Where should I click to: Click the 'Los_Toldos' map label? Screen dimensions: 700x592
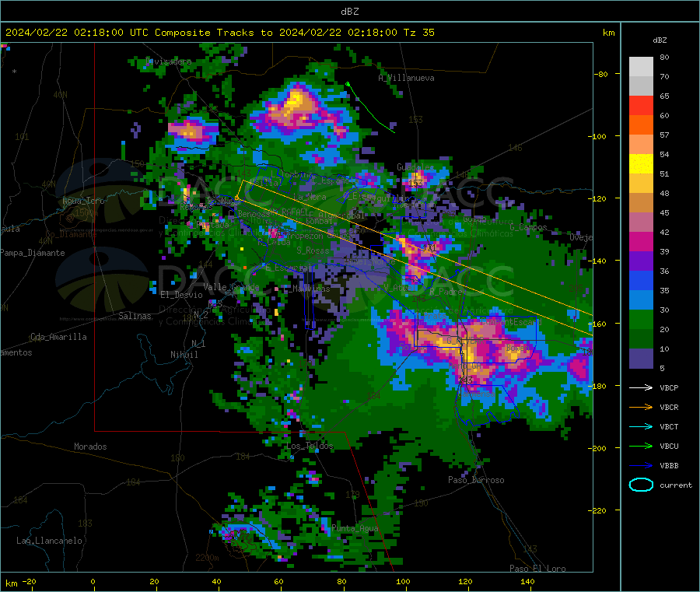(x=310, y=446)
